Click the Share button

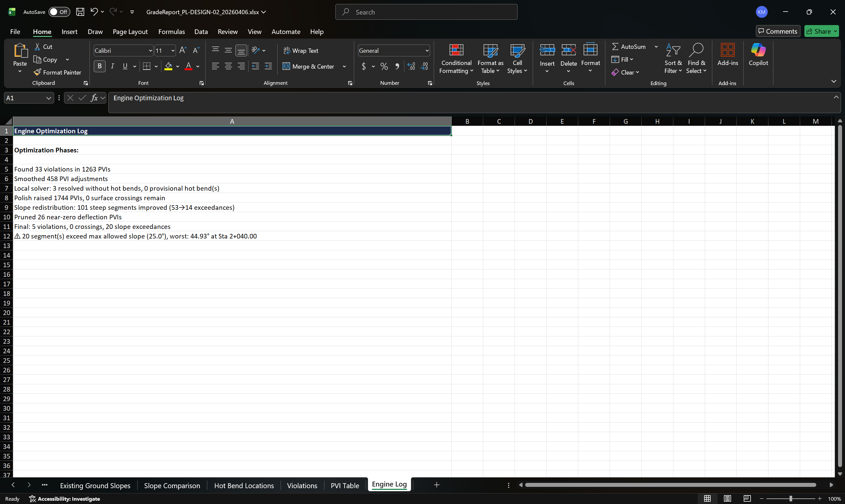821,31
